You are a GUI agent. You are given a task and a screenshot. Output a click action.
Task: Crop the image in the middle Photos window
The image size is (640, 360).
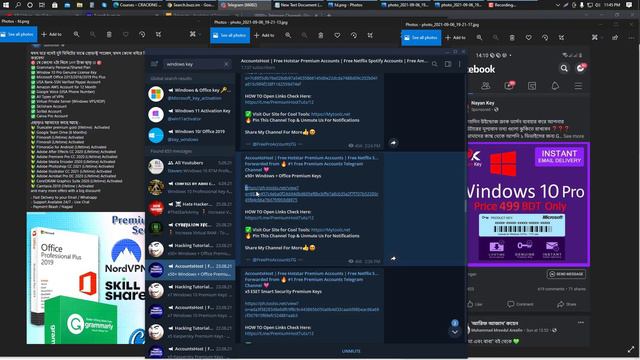(370, 36)
